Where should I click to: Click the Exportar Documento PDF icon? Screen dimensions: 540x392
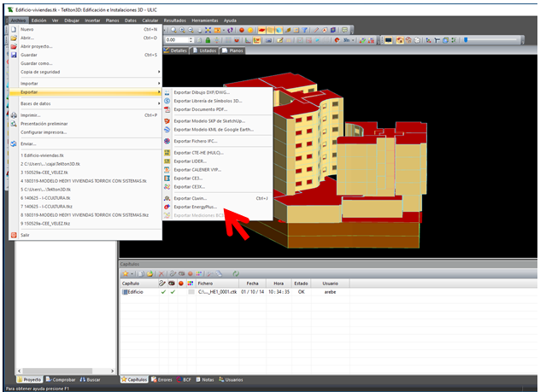coord(167,109)
